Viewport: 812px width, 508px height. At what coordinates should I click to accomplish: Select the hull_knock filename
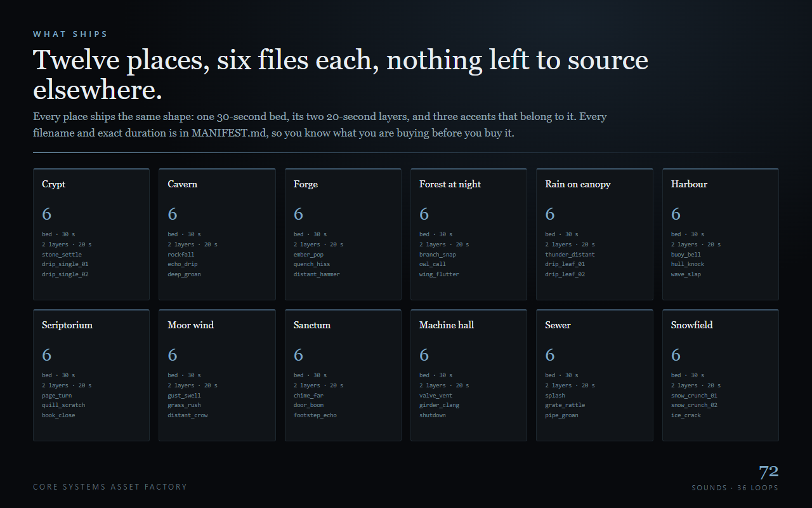coord(688,264)
